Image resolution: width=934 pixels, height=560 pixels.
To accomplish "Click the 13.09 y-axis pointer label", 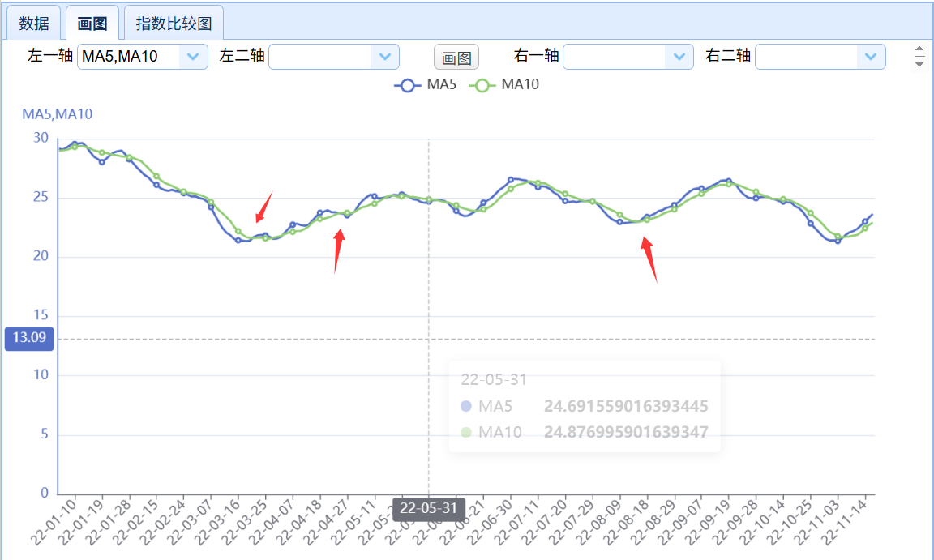I will tap(29, 338).
